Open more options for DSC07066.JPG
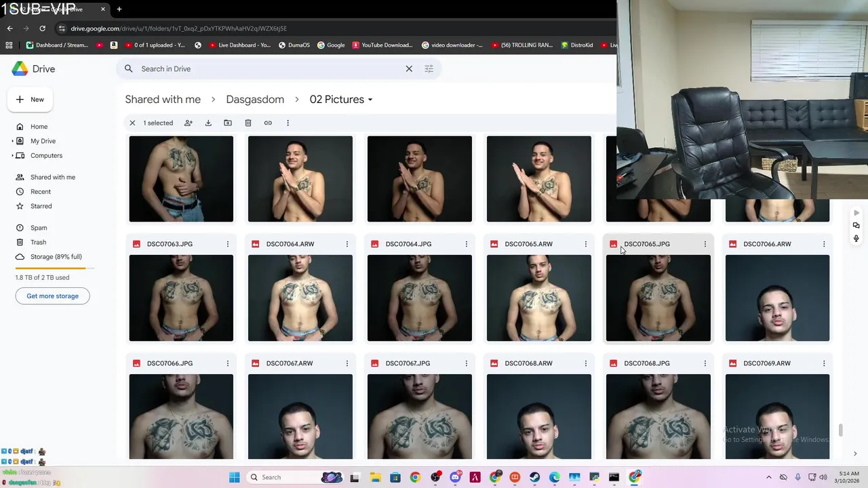 [228, 363]
